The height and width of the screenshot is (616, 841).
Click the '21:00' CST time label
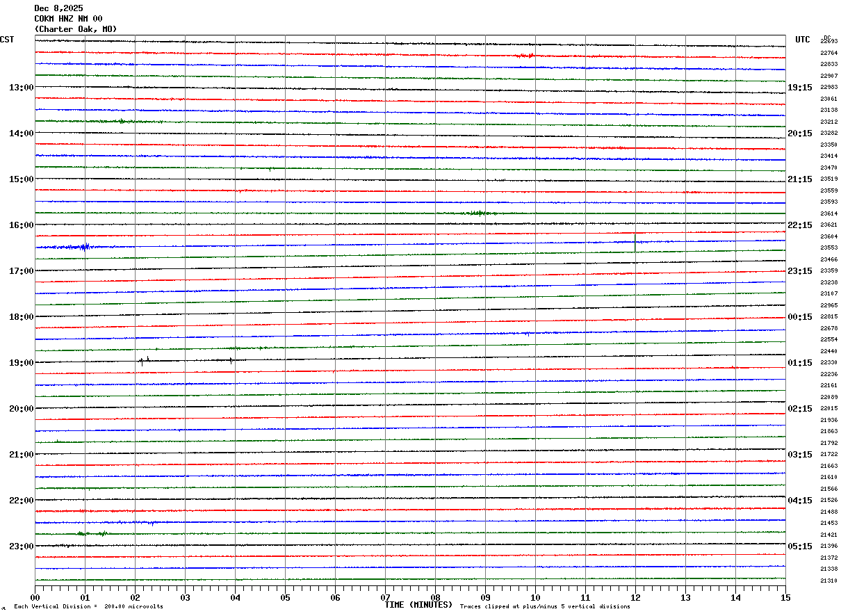(21, 455)
